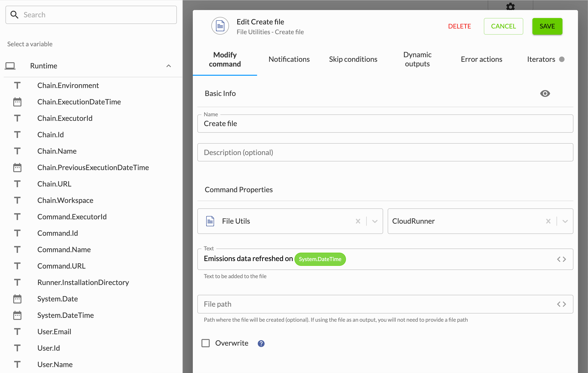Click the Description (optional) field
Screen dimensions: 588x373
point(385,153)
